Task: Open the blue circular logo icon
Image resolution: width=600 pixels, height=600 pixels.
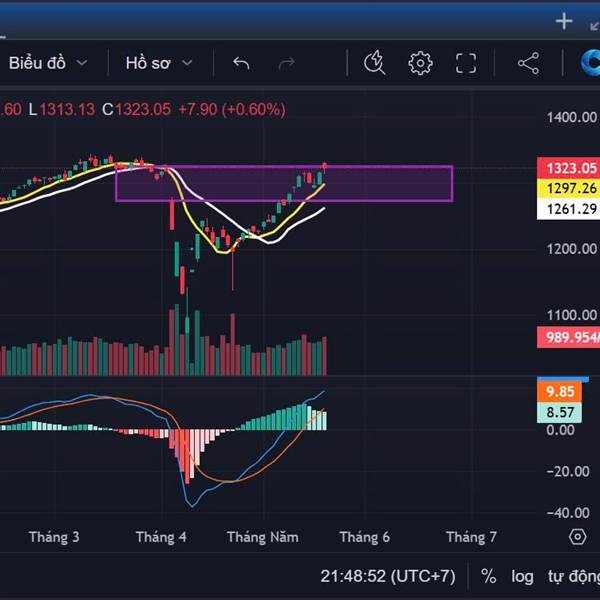Action: click(590, 63)
